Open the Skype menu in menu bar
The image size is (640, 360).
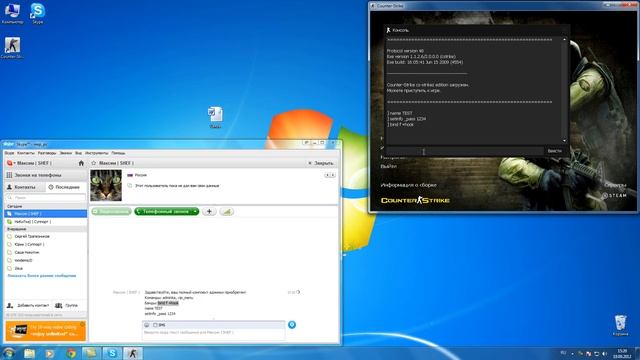coord(9,153)
